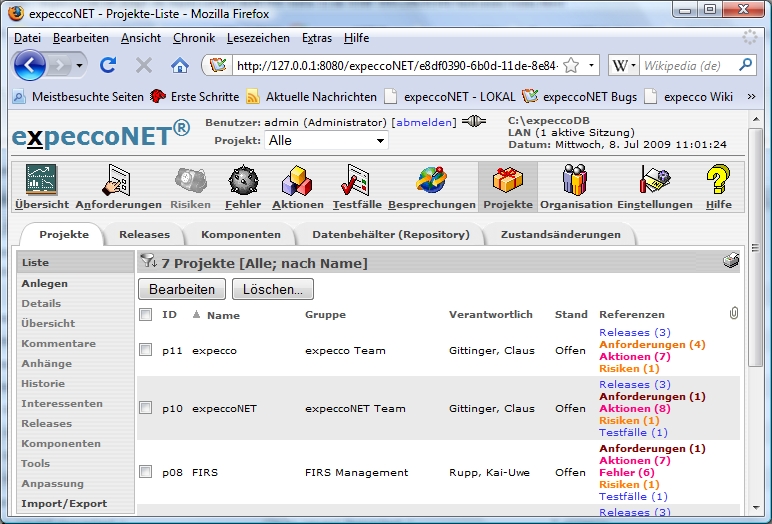Open the Besprechungen meetings icon

[x=431, y=181]
